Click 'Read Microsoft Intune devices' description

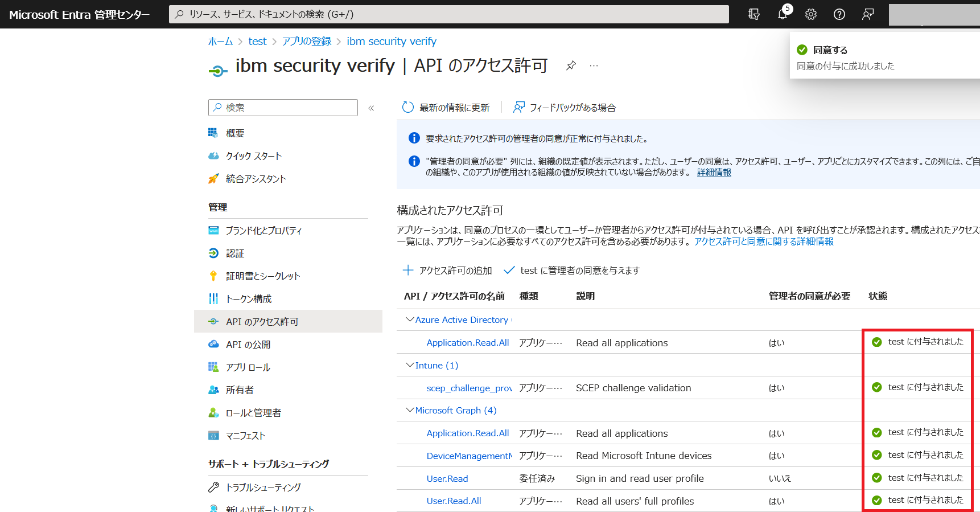pyautogui.click(x=644, y=456)
